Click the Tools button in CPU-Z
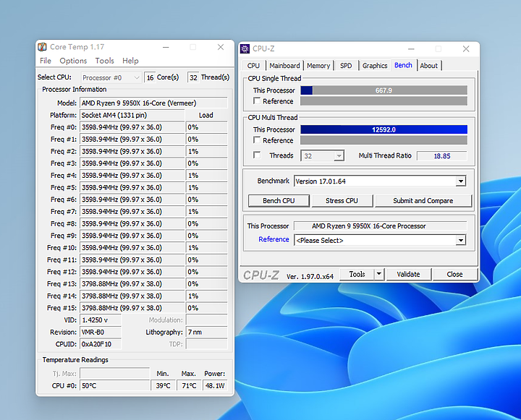 (x=357, y=274)
